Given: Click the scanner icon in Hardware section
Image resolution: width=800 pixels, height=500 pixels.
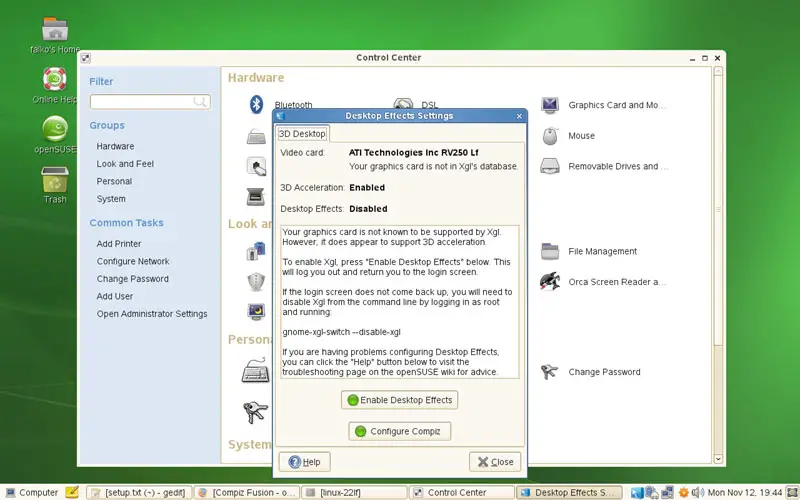Looking at the screenshot, I should pyautogui.click(x=256, y=196).
